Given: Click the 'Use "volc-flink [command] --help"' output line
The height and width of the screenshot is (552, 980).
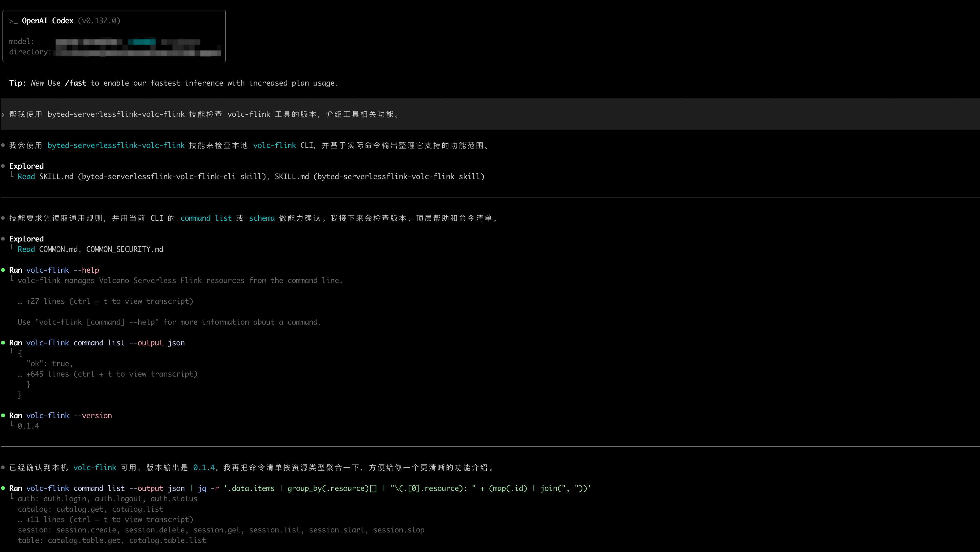Looking at the screenshot, I should coord(169,322).
